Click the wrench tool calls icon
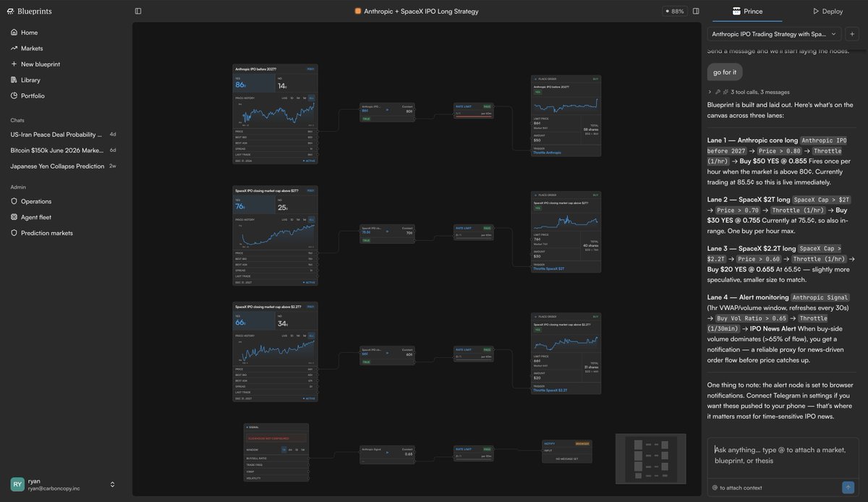Viewport: 868px width, 502px height. tap(718, 92)
